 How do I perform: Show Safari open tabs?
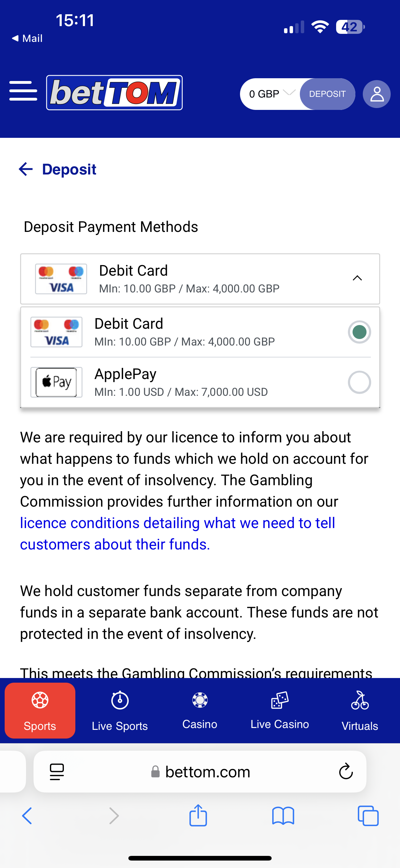tap(368, 816)
